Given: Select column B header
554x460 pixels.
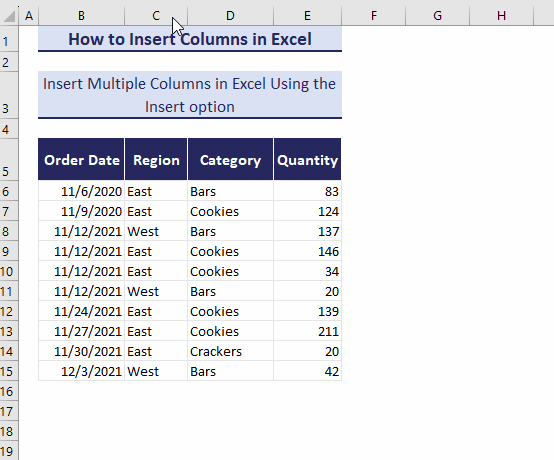Looking at the screenshot, I should (x=81, y=16).
